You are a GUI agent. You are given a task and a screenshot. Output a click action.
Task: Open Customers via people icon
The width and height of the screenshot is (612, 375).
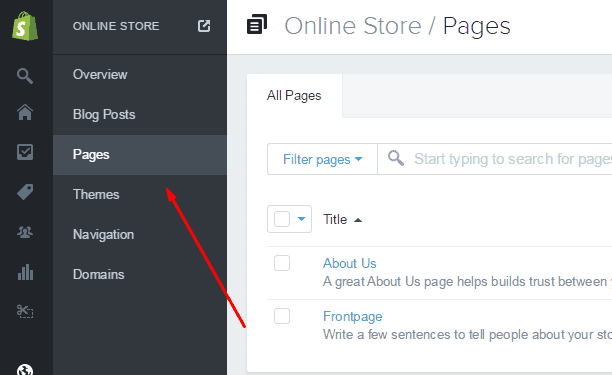25,232
